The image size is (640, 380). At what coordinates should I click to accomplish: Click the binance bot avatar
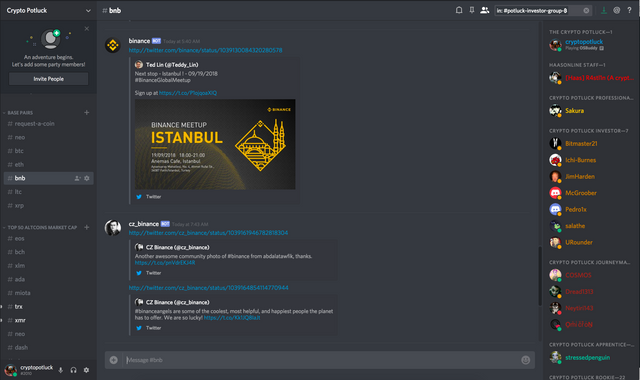point(113,45)
